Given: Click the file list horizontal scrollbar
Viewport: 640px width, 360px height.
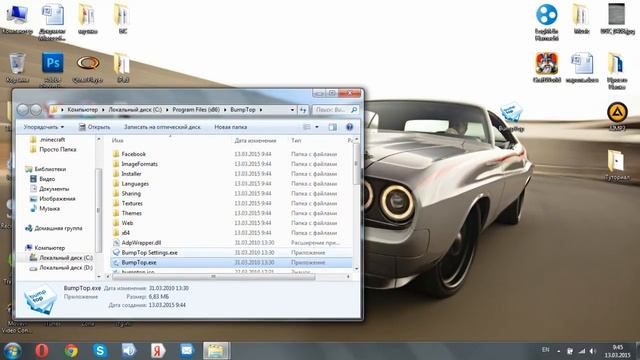Looking at the screenshot, I should click(213, 277).
